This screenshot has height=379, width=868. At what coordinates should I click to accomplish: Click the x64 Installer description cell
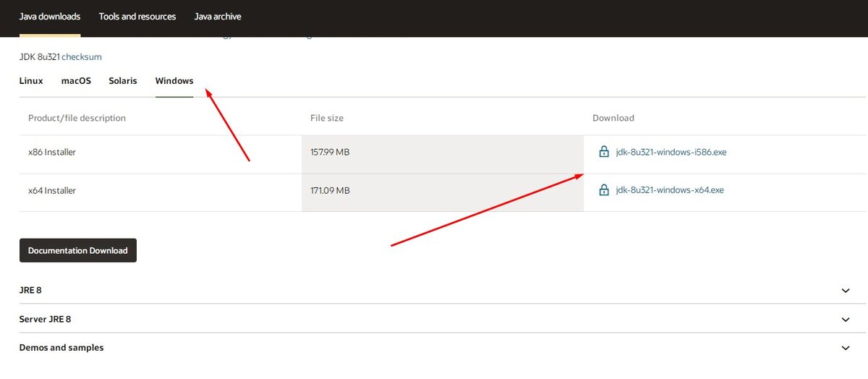(x=161, y=192)
